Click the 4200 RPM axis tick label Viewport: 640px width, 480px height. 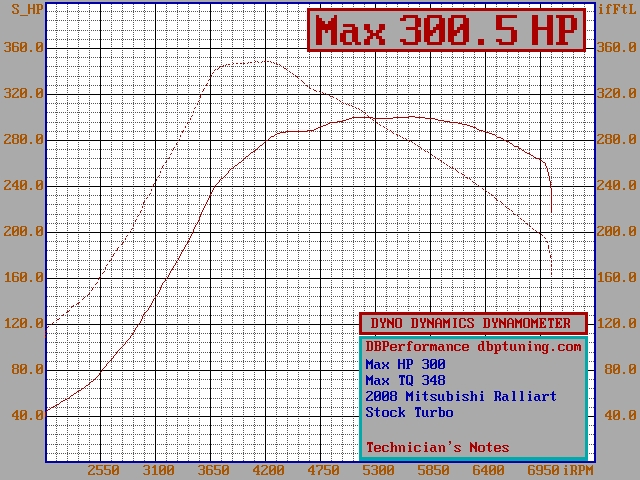[x=268, y=469]
